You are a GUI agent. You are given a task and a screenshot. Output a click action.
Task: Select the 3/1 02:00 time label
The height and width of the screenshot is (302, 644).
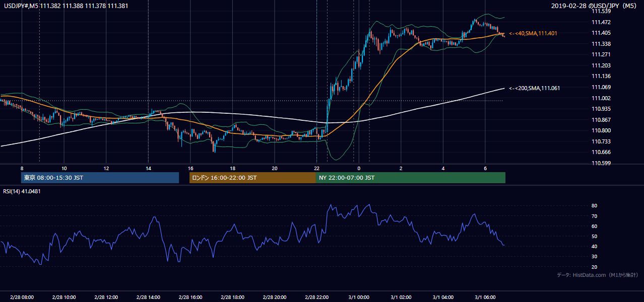(x=401, y=297)
